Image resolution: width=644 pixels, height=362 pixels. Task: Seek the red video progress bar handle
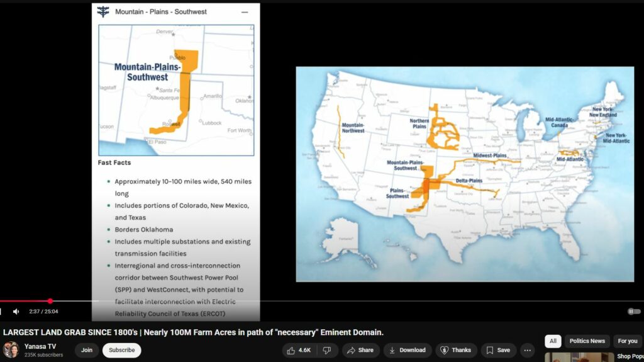point(50,301)
